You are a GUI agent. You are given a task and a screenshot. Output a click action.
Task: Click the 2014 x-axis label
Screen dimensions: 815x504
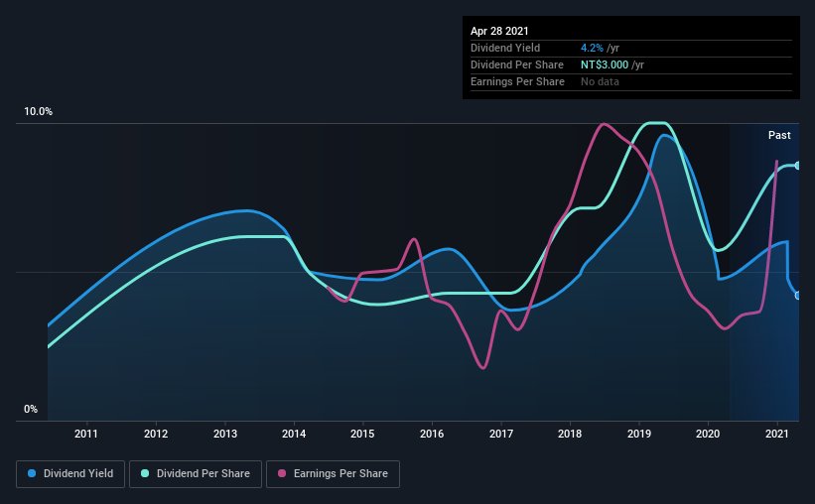point(294,434)
